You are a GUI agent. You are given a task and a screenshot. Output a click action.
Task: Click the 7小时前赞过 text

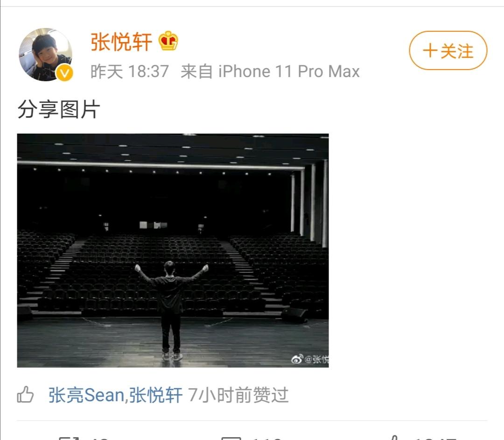[x=238, y=395]
